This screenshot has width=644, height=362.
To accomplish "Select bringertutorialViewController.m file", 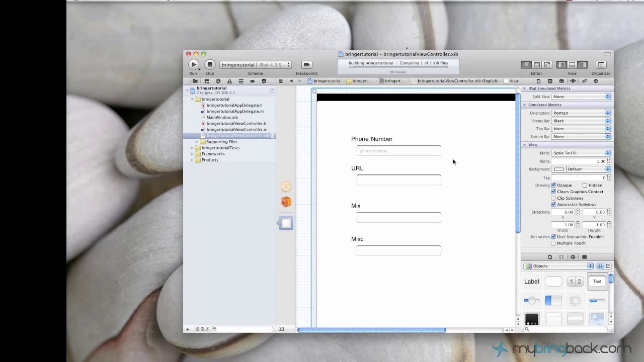I will coord(236,129).
